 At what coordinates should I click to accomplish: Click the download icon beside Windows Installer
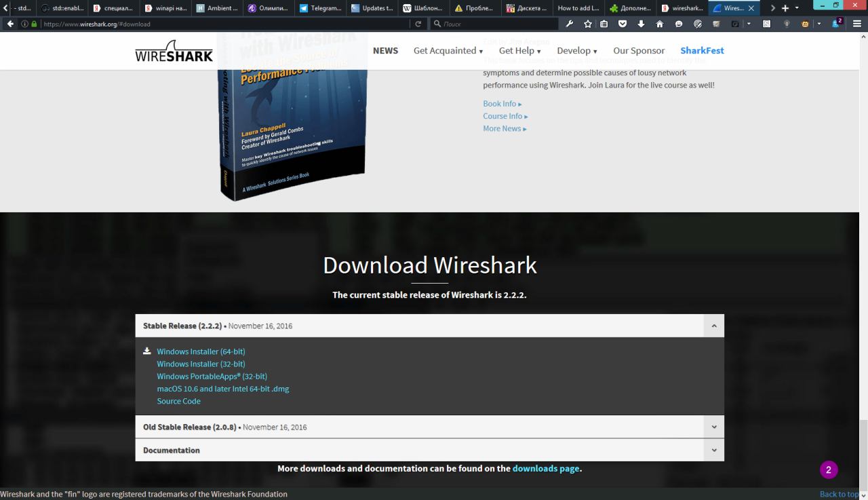pos(147,351)
